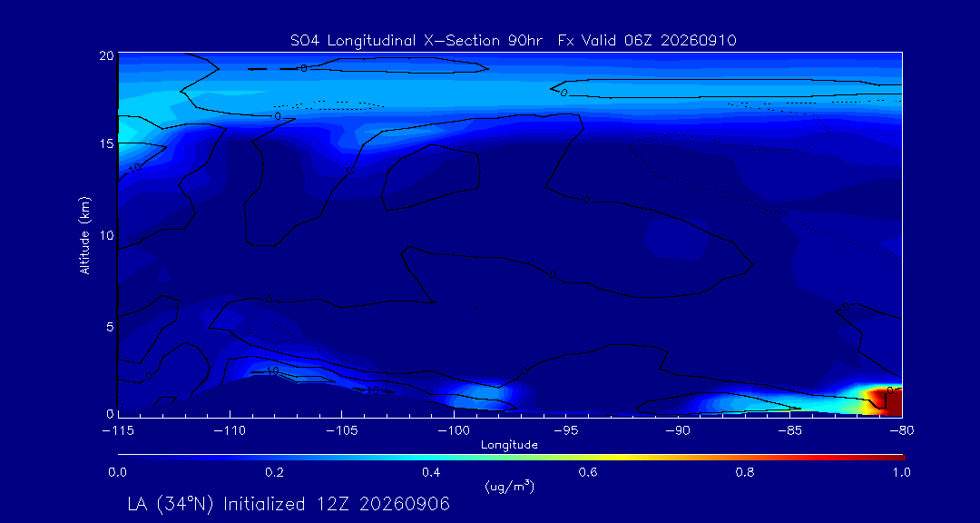Viewport: 980px width, 523px height.
Task: Click the contour label 10 near longitude -108
Action: pos(271,371)
